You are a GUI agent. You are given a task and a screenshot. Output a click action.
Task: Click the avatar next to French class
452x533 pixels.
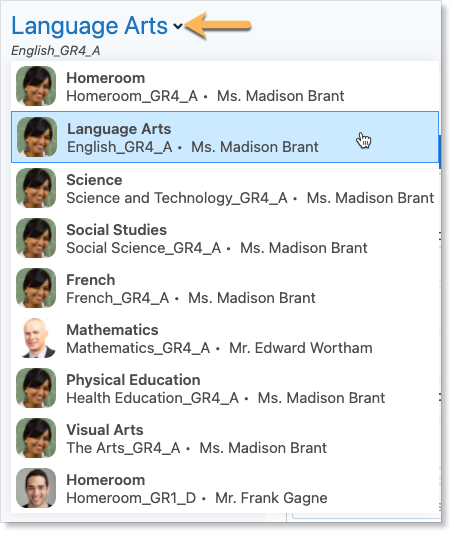36,288
